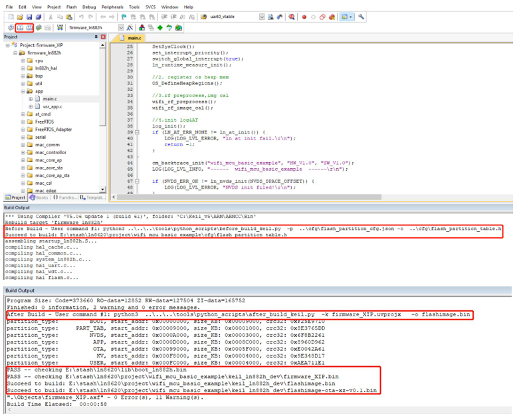The width and height of the screenshot is (519, 420).
Task: Expand the cpu folder
Action: 23,60
